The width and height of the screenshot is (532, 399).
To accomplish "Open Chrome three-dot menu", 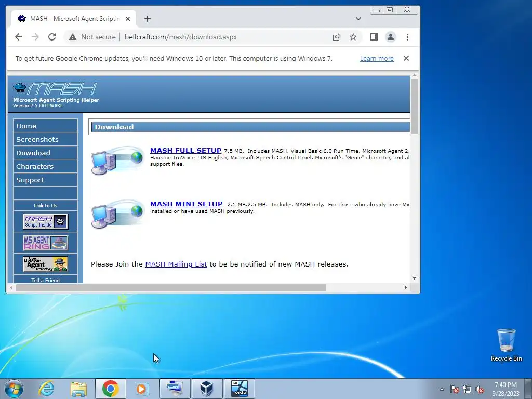I will [x=407, y=37].
